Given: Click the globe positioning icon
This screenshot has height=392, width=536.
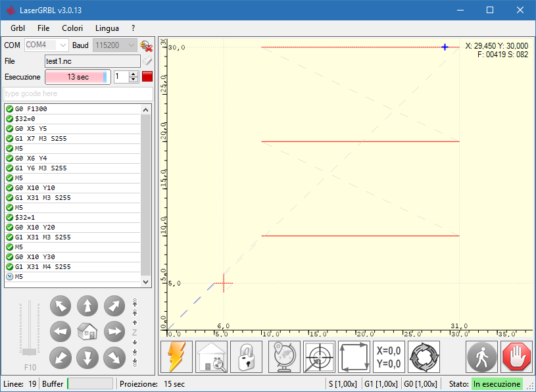Looking at the screenshot, I should [282, 356].
